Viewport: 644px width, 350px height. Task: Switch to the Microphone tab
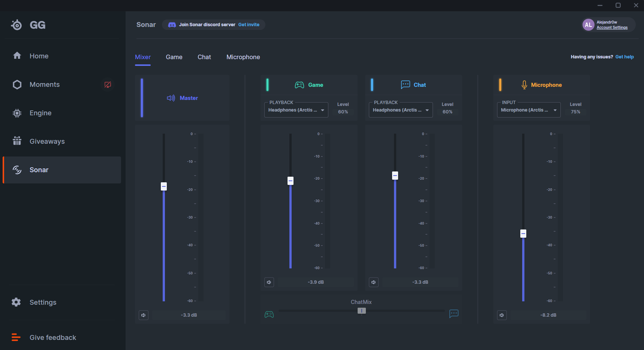[243, 57]
